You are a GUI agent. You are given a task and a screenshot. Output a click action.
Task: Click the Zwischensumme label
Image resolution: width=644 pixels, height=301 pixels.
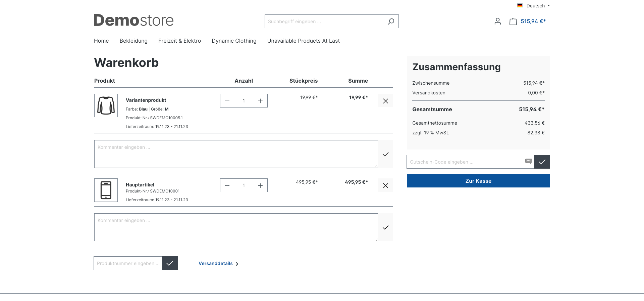[431, 83]
